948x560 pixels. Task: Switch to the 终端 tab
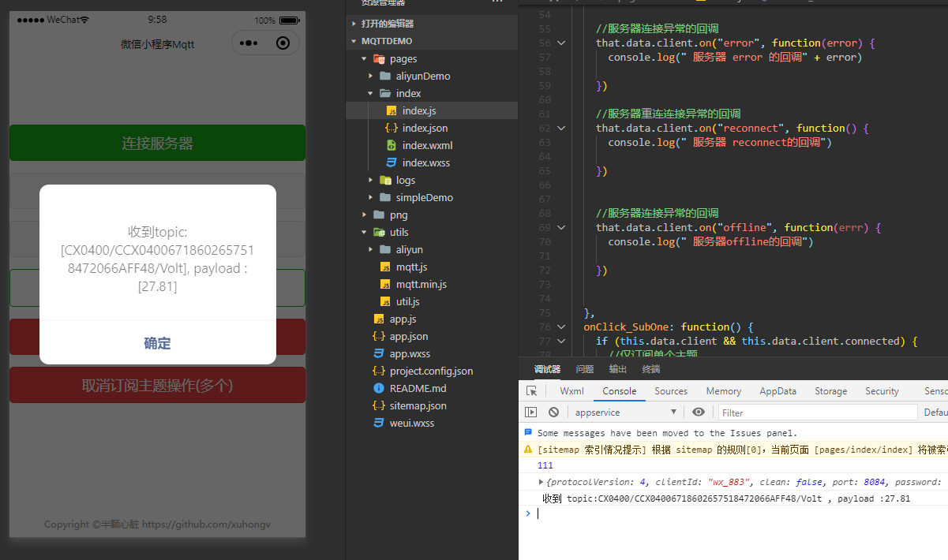click(x=651, y=369)
